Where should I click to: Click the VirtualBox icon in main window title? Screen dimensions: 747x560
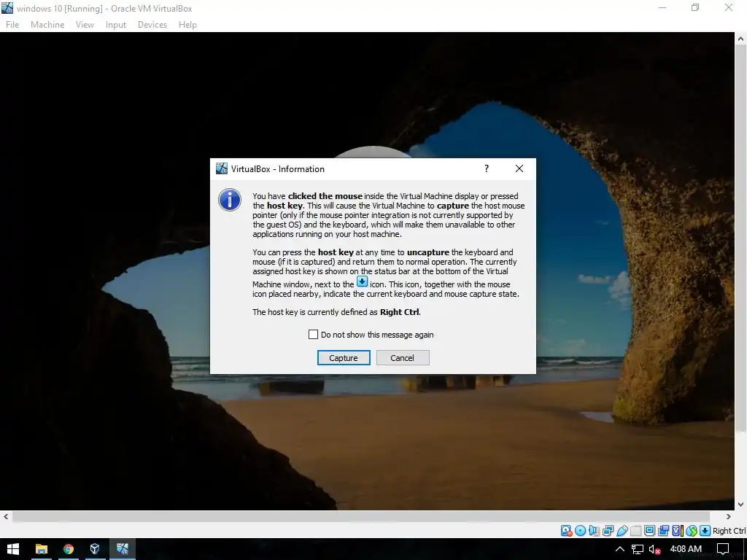click(x=7, y=8)
